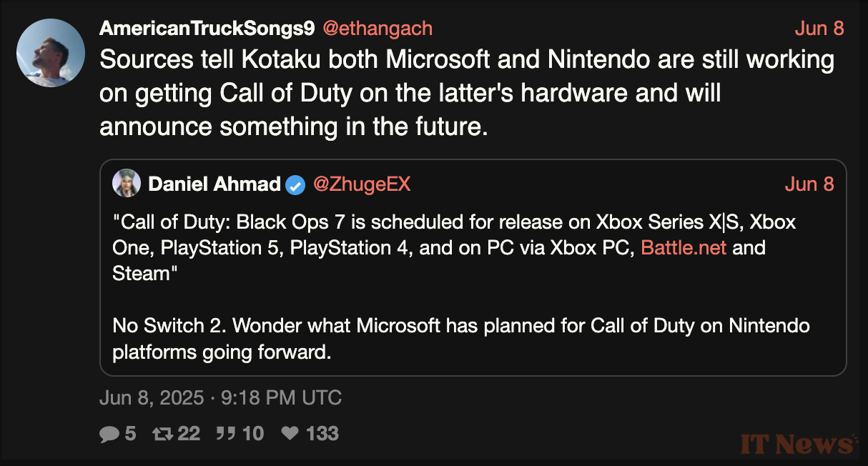Click the 22 retweets count
Viewport: 868px width, 466px height.
click(189, 434)
